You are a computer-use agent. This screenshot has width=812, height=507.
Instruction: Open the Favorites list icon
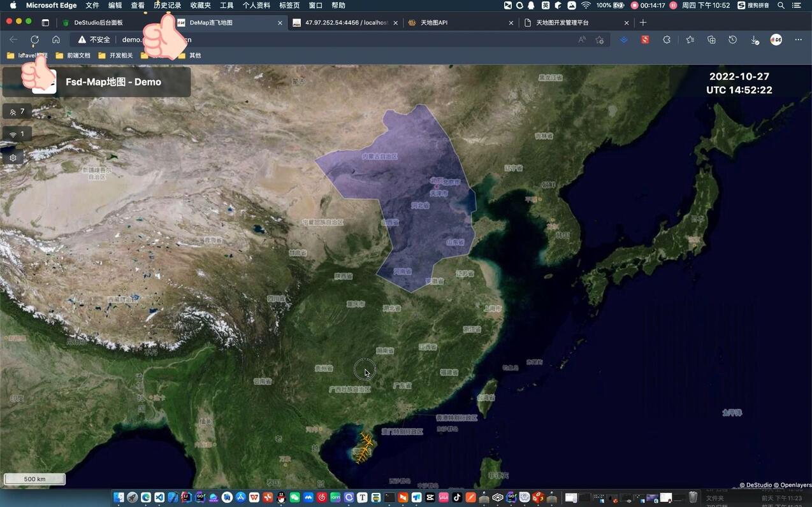(x=690, y=39)
